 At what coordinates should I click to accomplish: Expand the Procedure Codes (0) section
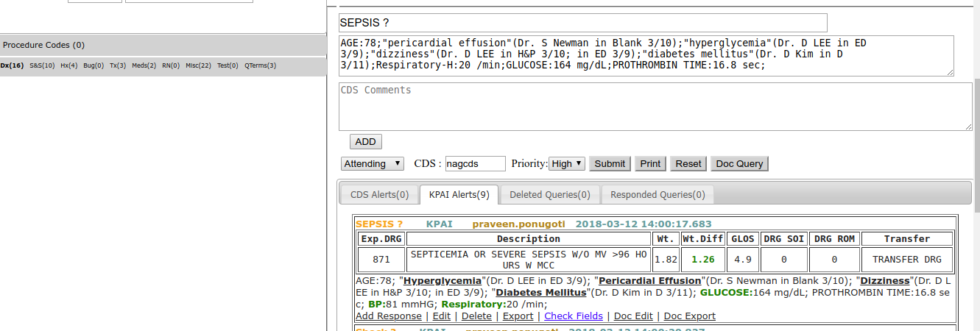point(43,45)
